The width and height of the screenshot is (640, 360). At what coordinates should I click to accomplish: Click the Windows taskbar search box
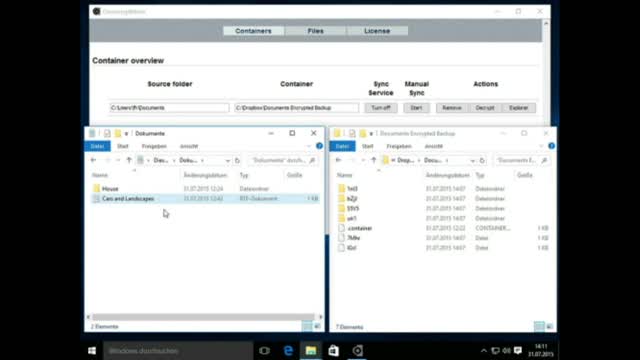pos(178,351)
